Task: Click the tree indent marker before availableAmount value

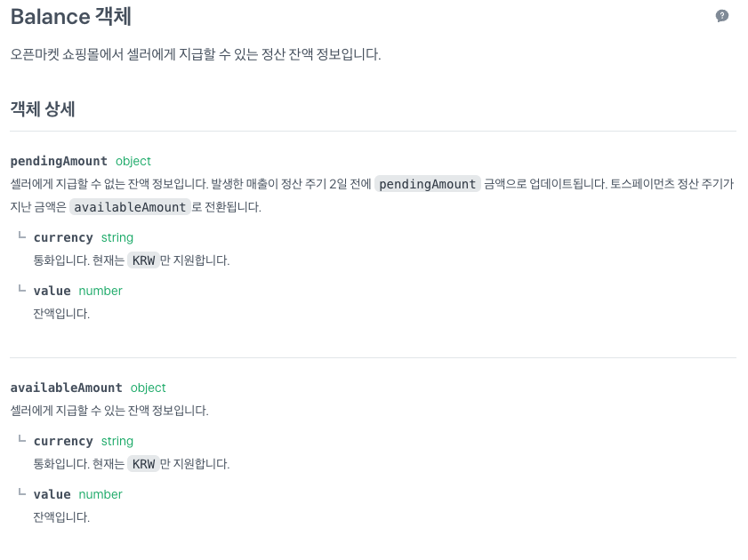Action: point(22,492)
